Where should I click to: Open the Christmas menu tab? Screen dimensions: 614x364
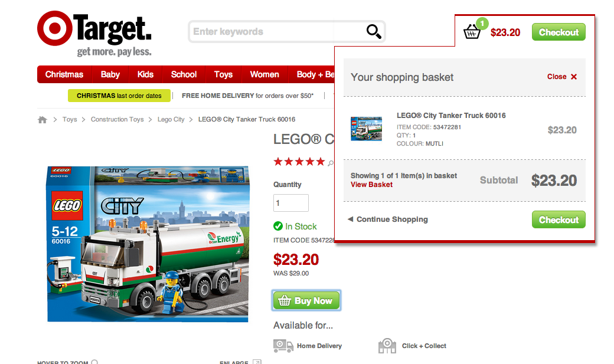pos(64,74)
